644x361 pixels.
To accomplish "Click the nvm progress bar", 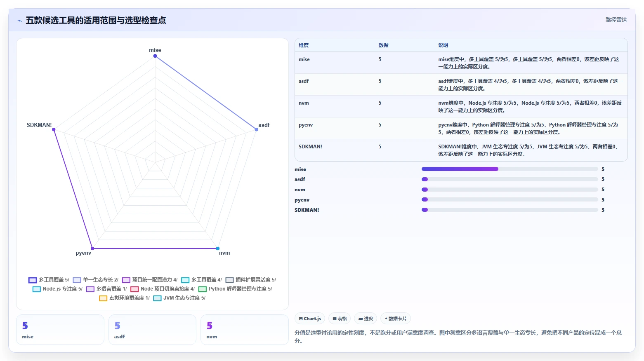I will pyautogui.click(x=510, y=190).
